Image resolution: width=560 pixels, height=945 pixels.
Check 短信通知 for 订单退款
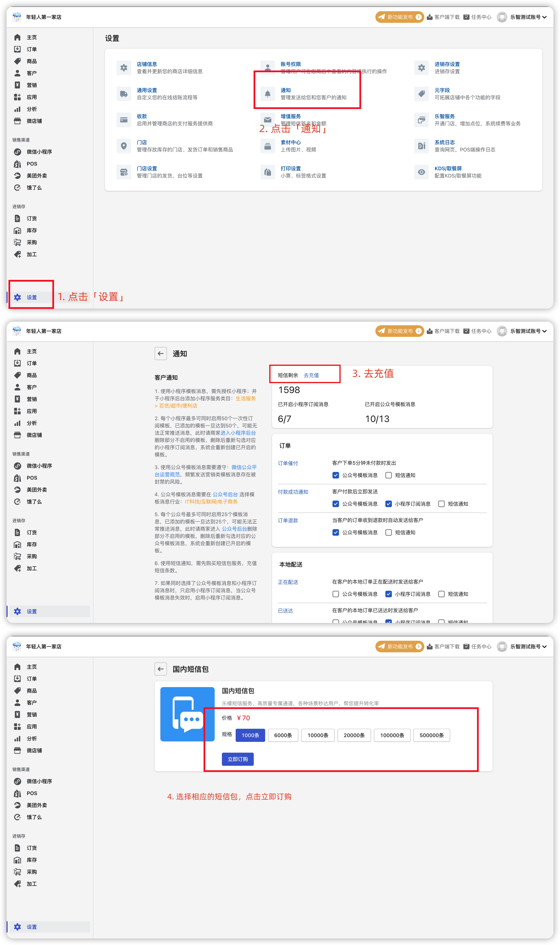388,532
